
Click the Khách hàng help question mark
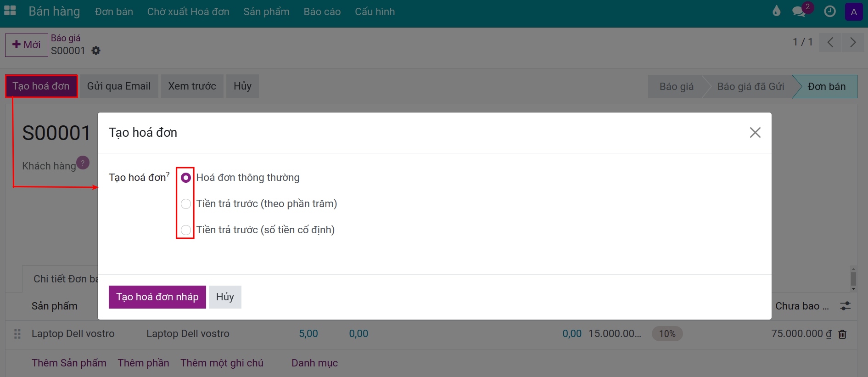tap(83, 163)
